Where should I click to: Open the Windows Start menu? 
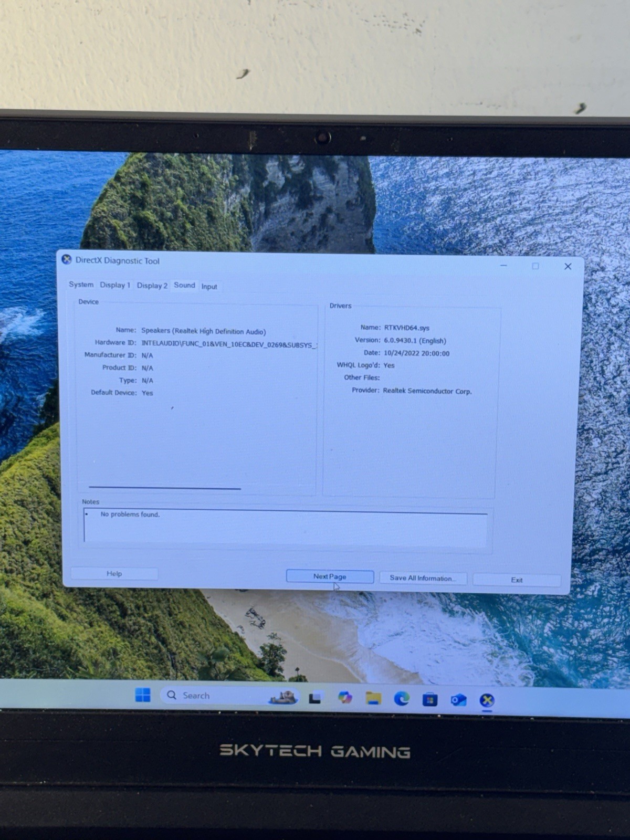pyautogui.click(x=143, y=695)
